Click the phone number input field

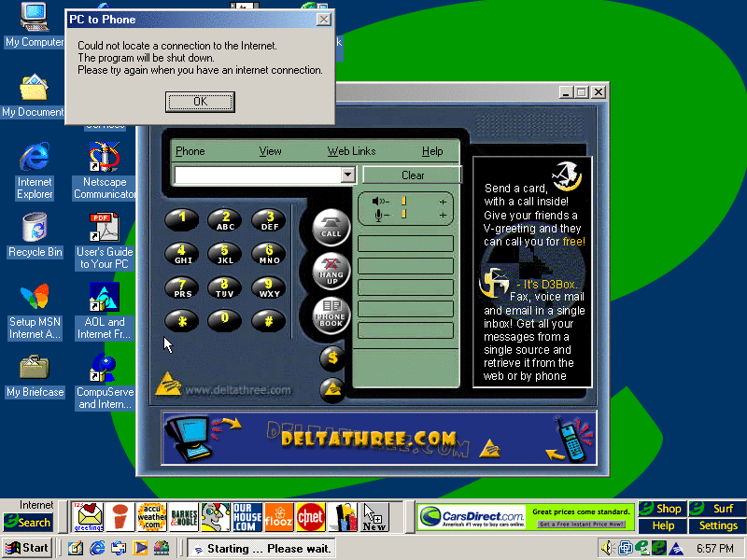(257, 175)
